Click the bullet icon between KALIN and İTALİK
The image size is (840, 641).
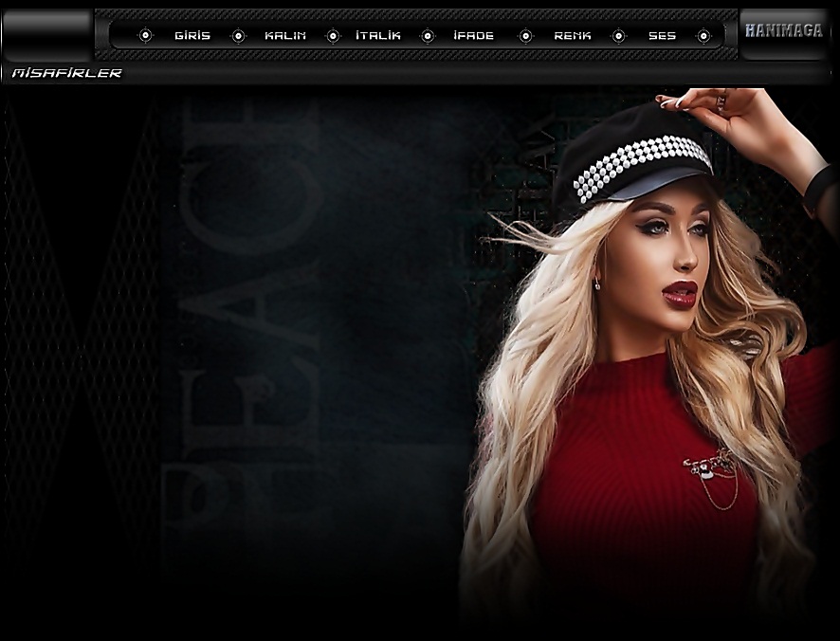[333, 35]
